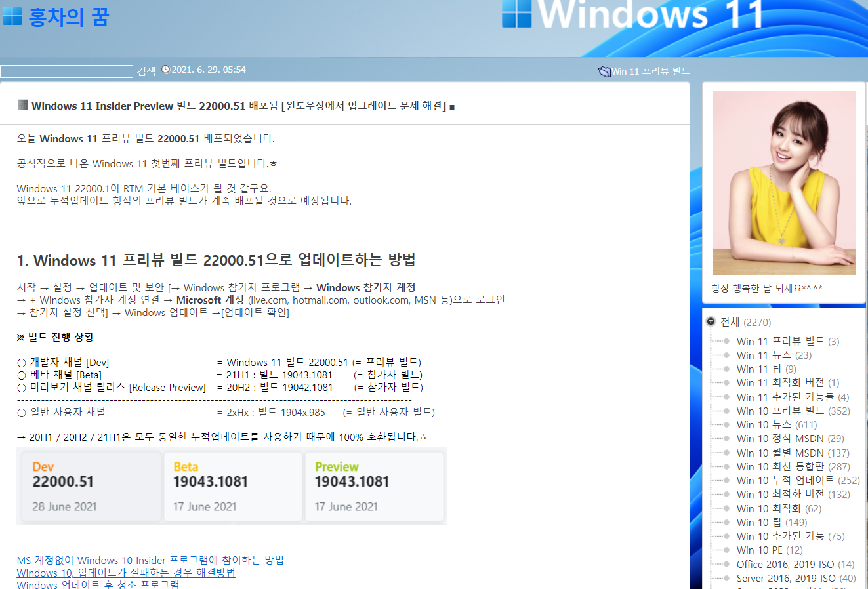Select Win 10 누적 업데이트 (252) category
Screen dimensions: 868x589
pyautogui.click(x=798, y=480)
